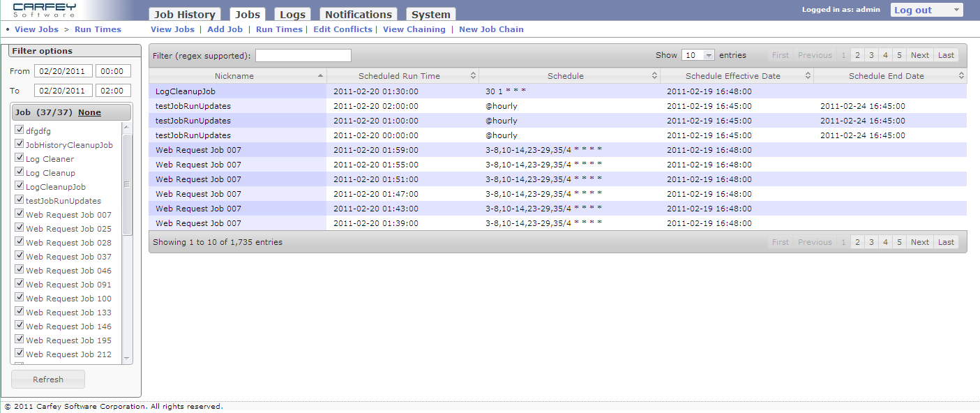Sort by Schedule column header
The width and height of the screenshot is (980, 413).
tap(565, 76)
